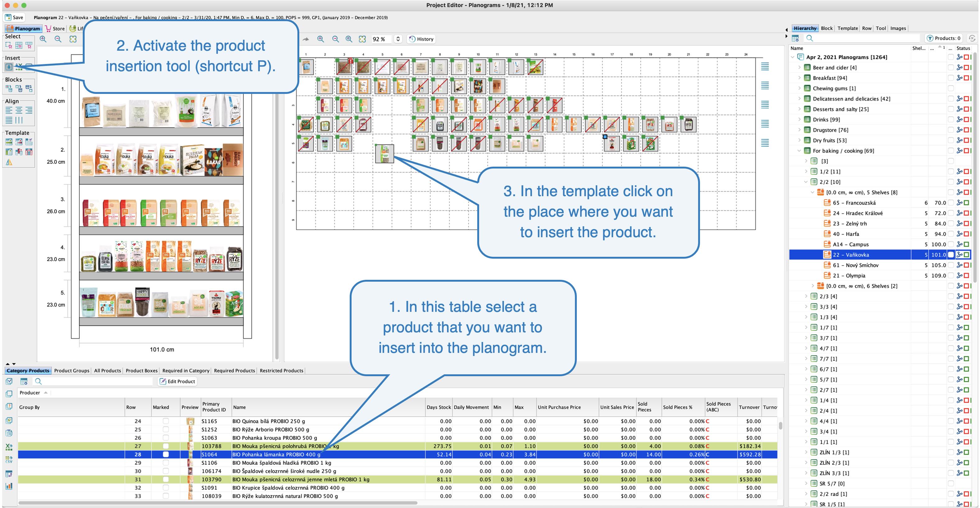
Task: Toggle Marked checkbox for row 29
Action: [x=166, y=463]
